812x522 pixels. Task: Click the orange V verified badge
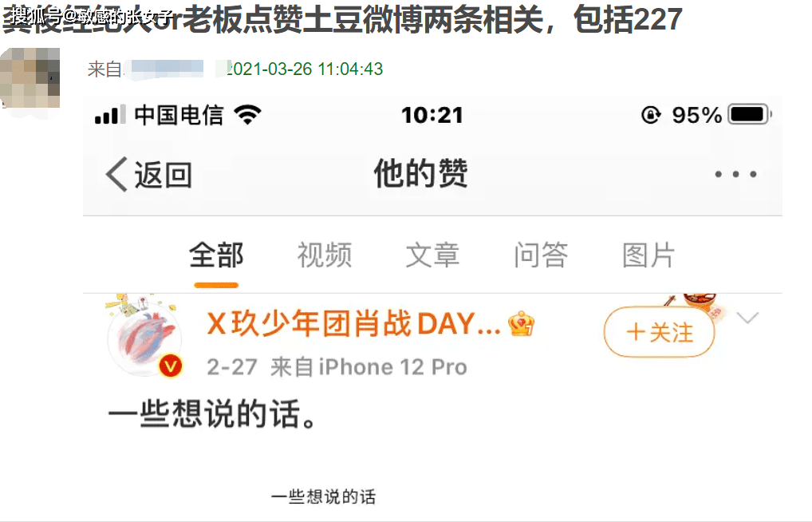click(171, 366)
